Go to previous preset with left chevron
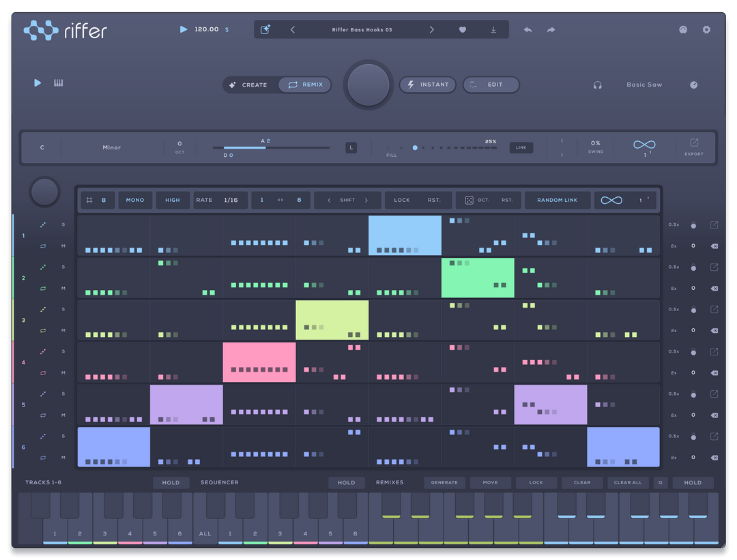This screenshot has width=737, height=560. coord(292,29)
